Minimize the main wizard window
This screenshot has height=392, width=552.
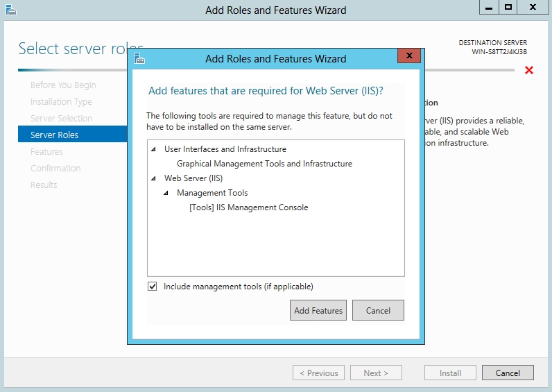[488, 7]
